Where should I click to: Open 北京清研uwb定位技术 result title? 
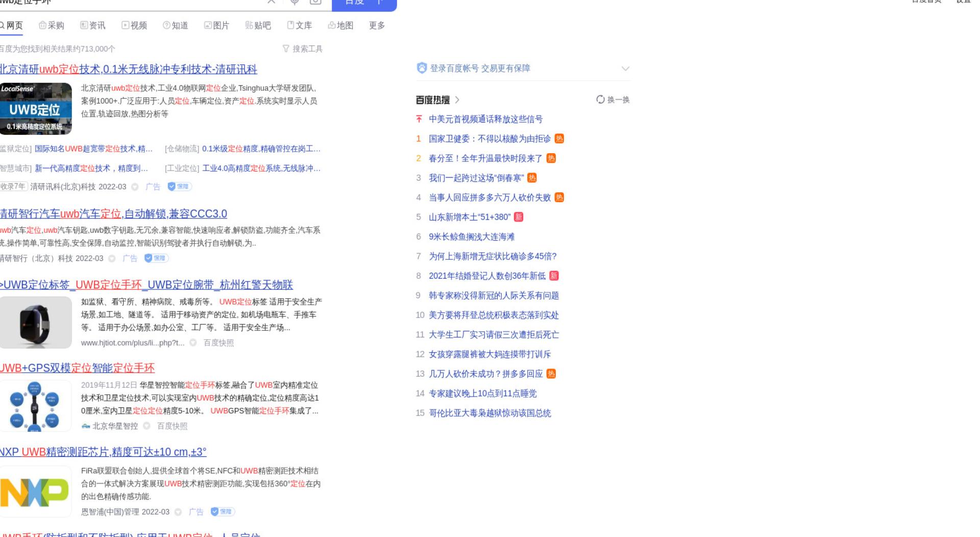click(129, 69)
